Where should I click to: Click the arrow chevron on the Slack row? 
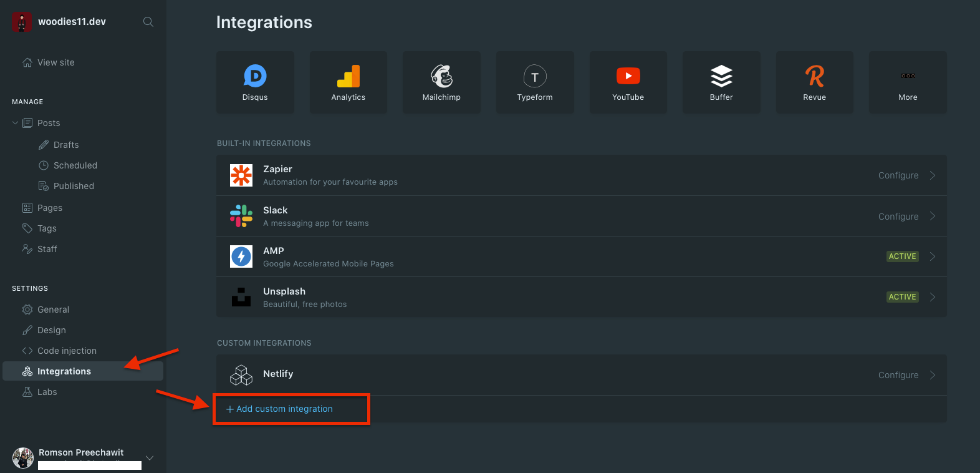(933, 216)
